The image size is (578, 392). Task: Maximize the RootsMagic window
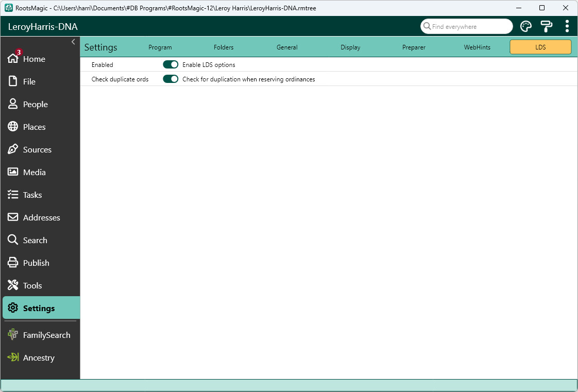tap(542, 8)
